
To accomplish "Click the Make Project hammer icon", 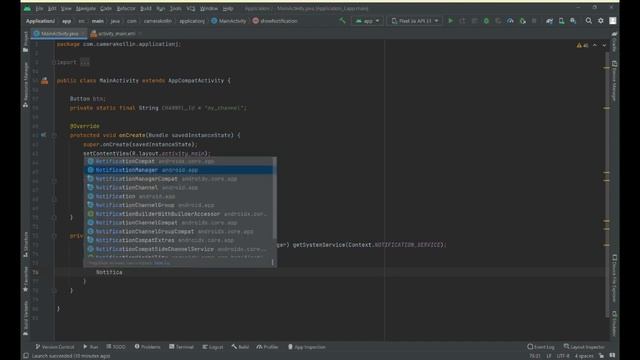I will (x=342, y=20).
